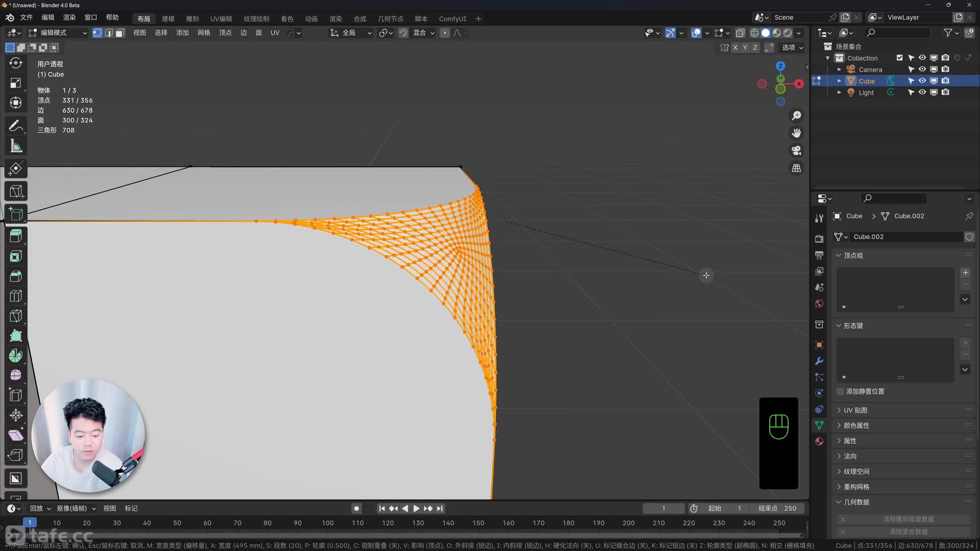Open the Modifiers properties tab (wrench)
Viewport: 980px width, 551px height.
(x=819, y=361)
